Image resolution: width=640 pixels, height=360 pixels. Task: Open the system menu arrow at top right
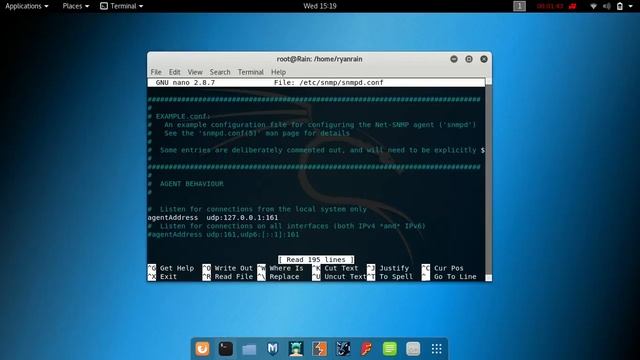(631, 6)
